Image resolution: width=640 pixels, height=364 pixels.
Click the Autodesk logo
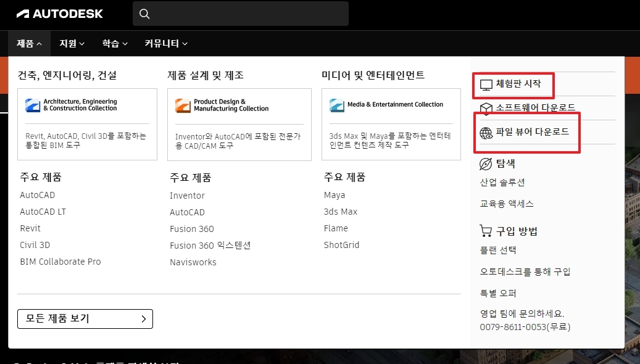[x=60, y=14]
